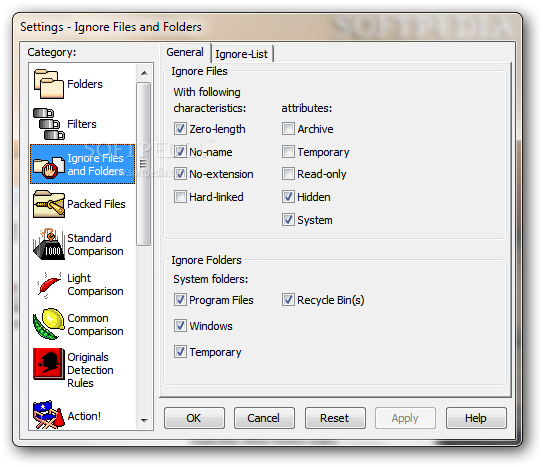The height and width of the screenshot is (467, 543).
Task: Switch to the General tab
Action: coord(185,53)
